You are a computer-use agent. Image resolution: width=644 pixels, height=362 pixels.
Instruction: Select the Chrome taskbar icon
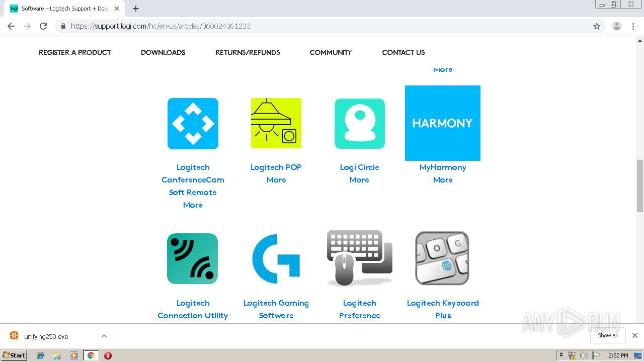tap(91, 355)
